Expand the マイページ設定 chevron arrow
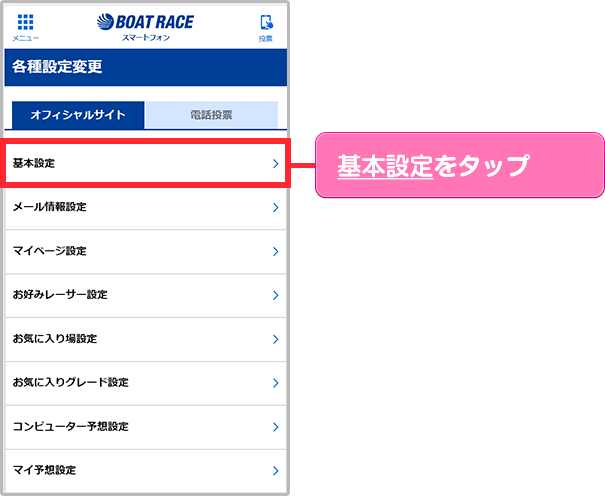This screenshot has width=605, height=496. tap(275, 251)
